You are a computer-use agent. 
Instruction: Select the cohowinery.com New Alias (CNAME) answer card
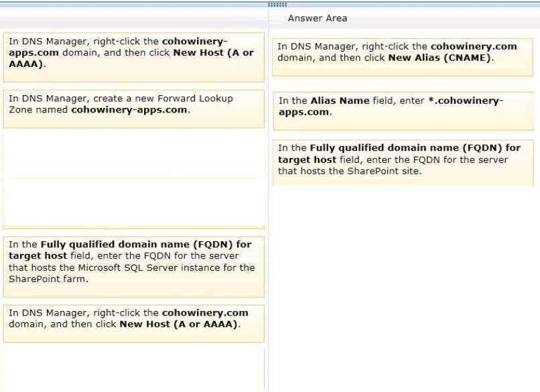403,57
